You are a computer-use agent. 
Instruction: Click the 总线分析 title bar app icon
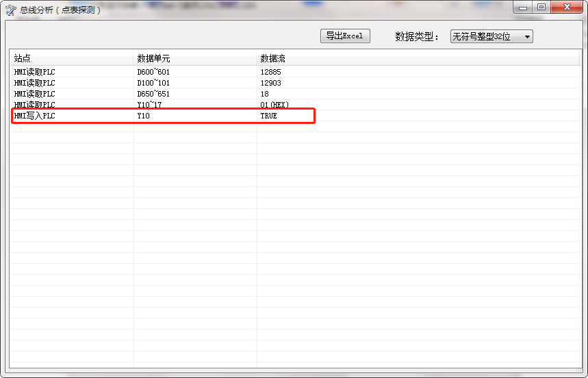(x=11, y=10)
